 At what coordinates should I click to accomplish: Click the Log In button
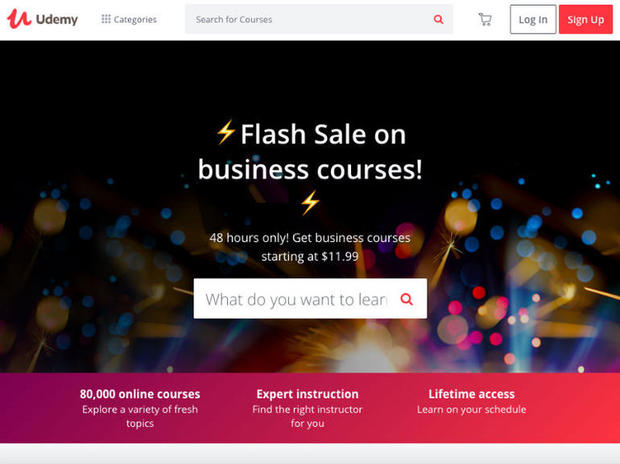click(x=533, y=19)
